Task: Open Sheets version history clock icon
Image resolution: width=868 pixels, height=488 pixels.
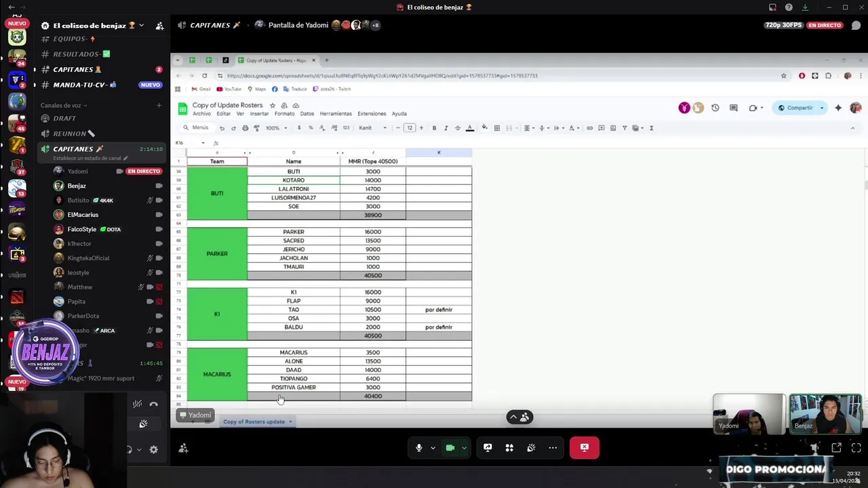Action: coord(715,108)
